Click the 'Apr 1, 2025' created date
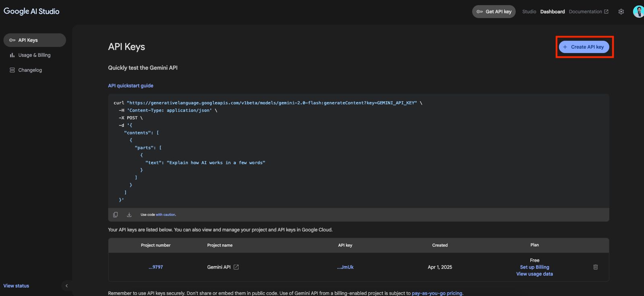This screenshot has height=296, width=644. tap(440, 267)
